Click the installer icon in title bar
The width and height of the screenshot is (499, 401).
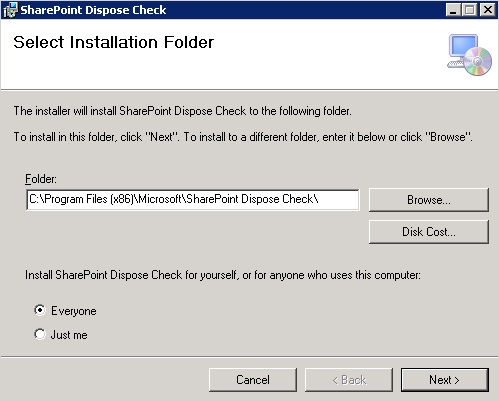click(10, 10)
